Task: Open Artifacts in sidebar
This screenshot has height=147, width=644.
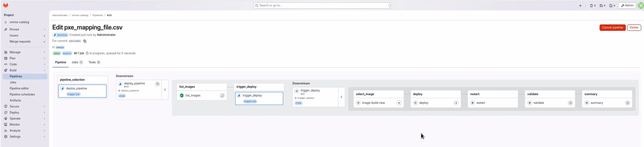Action: (x=25, y=100)
